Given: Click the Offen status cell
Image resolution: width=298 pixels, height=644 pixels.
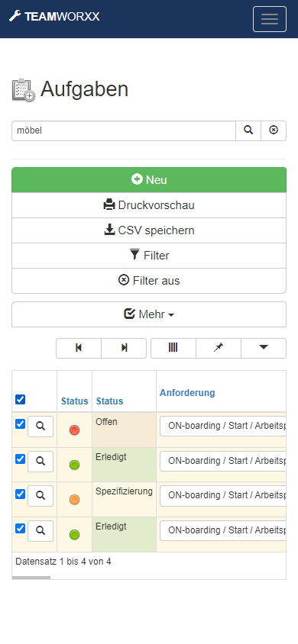Looking at the screenshot, I should (x=124, y=430).
